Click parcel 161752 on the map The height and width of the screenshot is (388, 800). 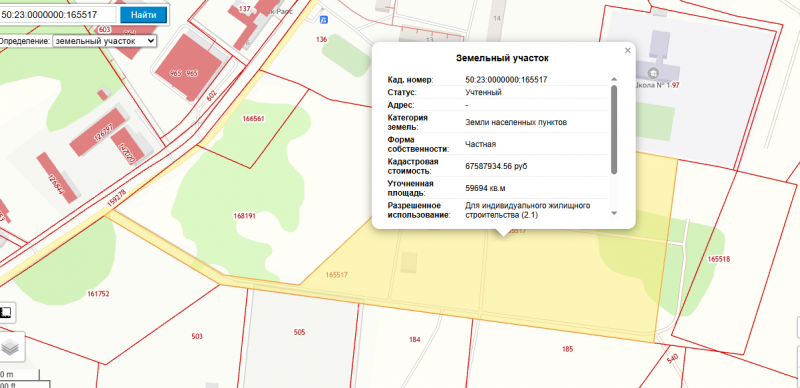98,294
